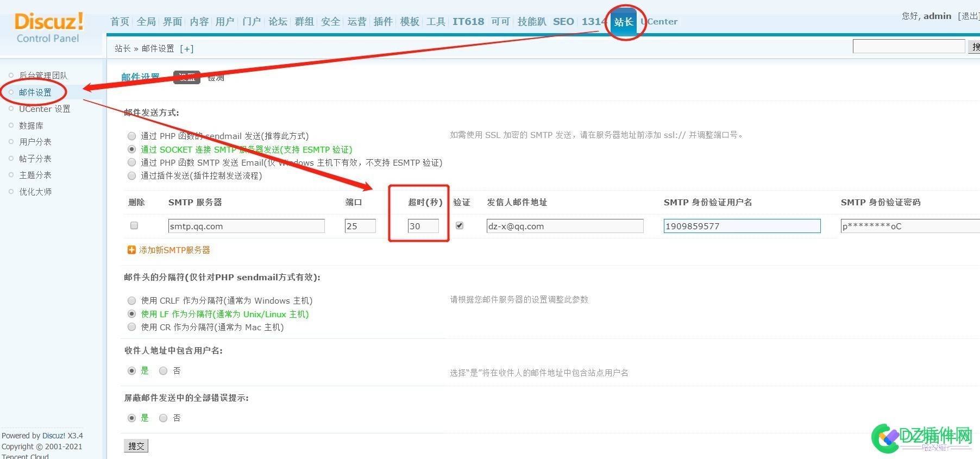
Task: Select 通过插件发送 radio option
Action: (x=131, y=175)
